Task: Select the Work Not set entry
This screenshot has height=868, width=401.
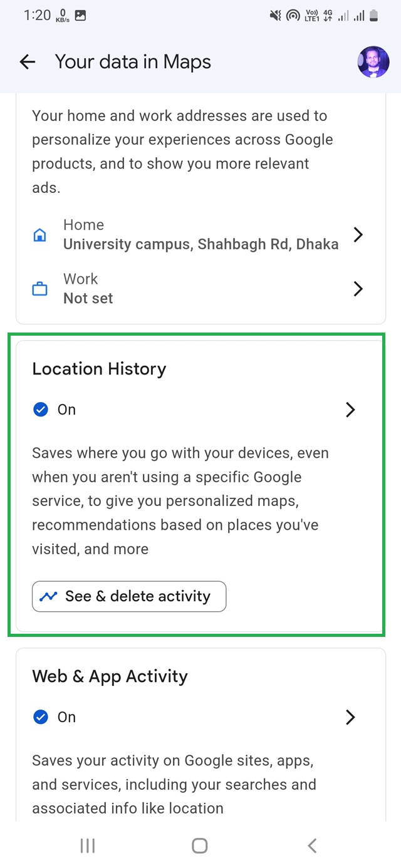Action: tap(88, 298)
